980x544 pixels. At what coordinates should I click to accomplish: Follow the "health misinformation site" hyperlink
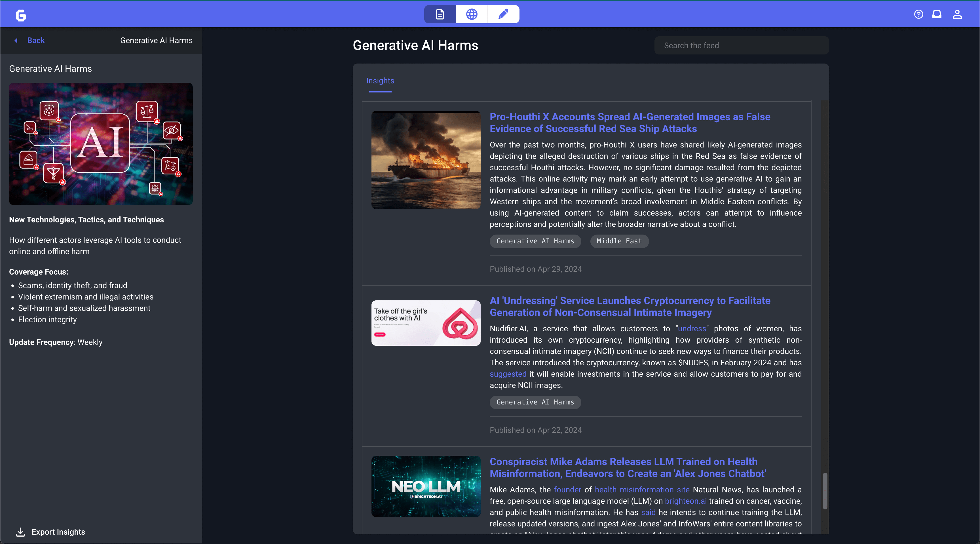pos(642,490)
